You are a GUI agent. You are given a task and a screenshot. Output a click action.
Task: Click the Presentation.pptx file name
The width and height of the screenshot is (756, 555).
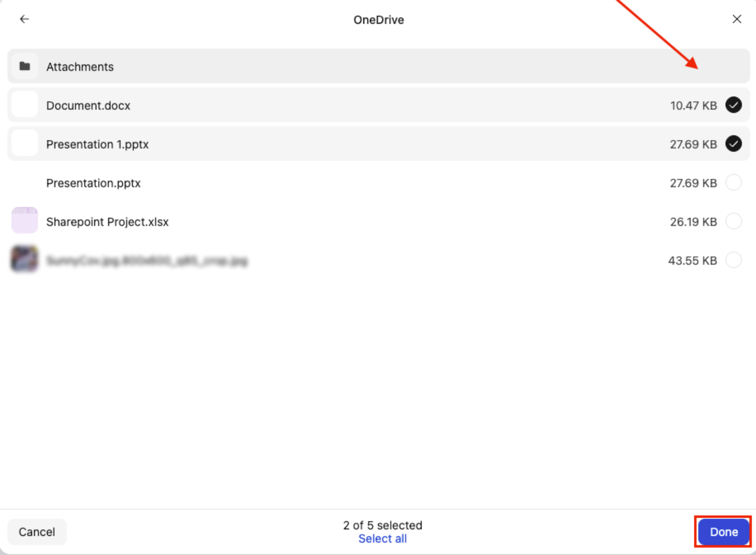(93, 183)
